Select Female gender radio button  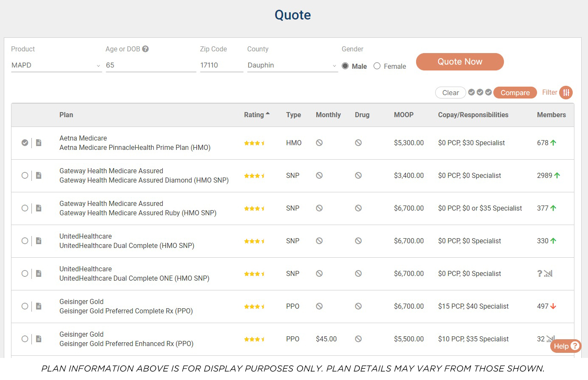(377, 66)
